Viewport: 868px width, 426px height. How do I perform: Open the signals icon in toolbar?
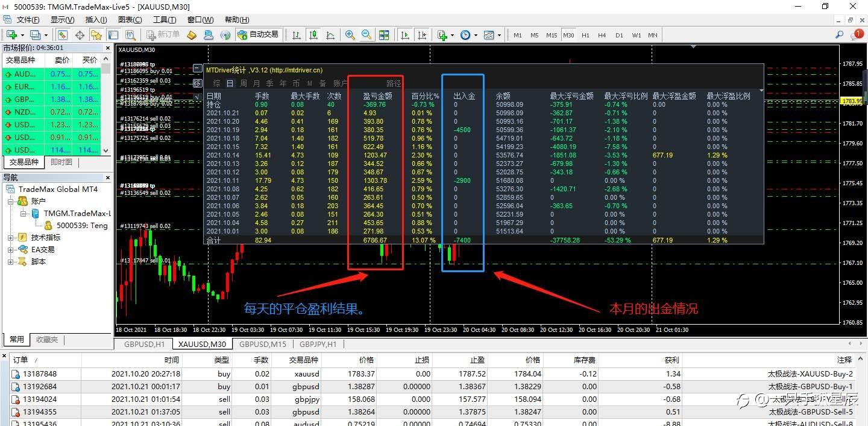point(225,35)
